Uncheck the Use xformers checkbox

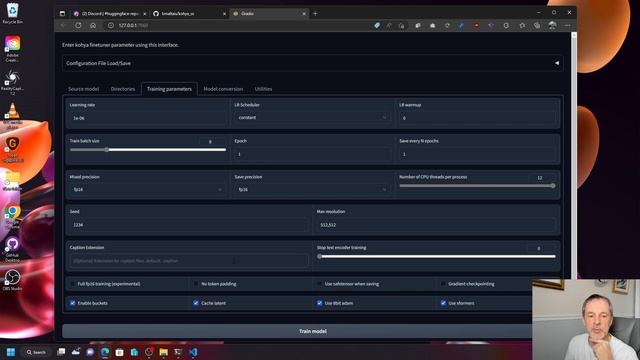(x=443, y=303)
